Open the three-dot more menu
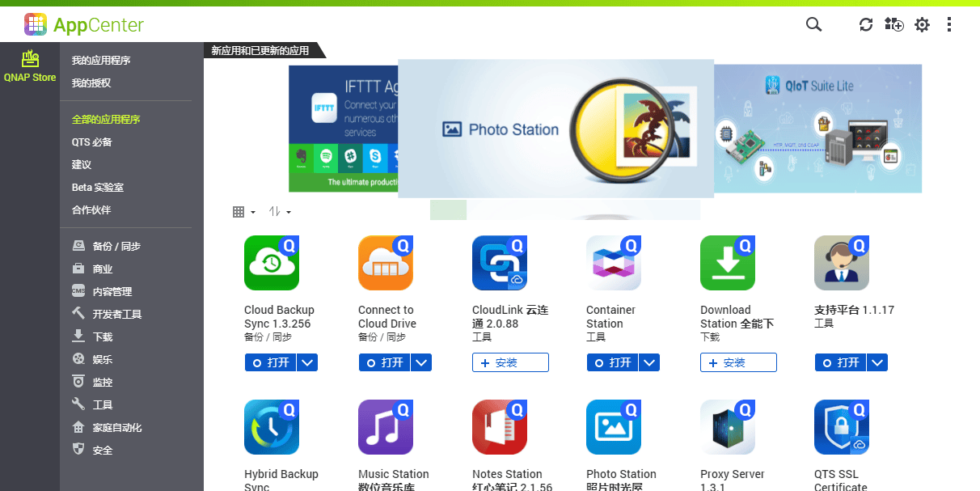This screenshot has height=491, width=980. tap(949, 24)
